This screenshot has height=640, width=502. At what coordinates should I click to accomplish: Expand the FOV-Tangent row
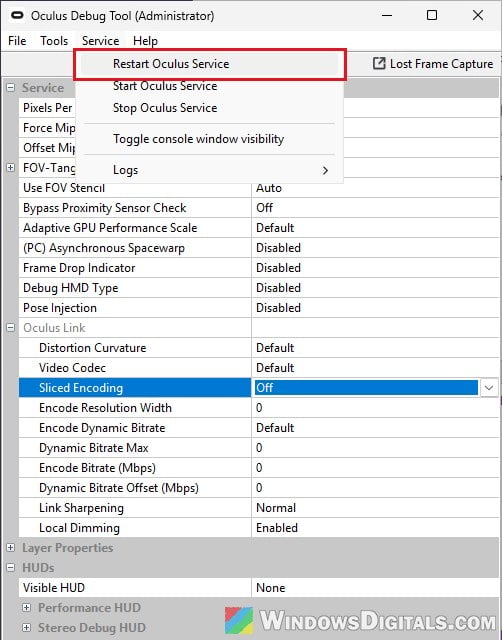tap(11, 168)
